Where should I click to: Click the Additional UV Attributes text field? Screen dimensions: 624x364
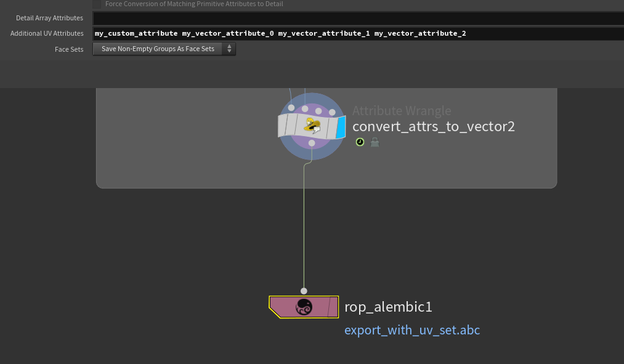pos(357,33)
